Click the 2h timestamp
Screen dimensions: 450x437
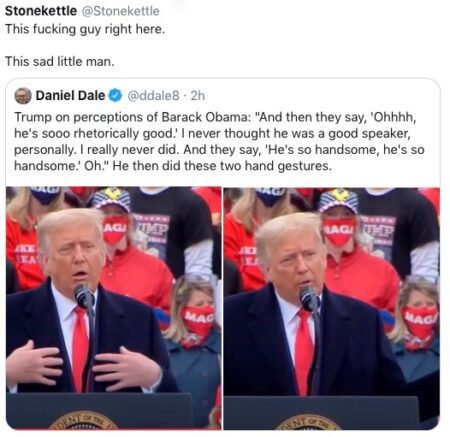(198, 96)
